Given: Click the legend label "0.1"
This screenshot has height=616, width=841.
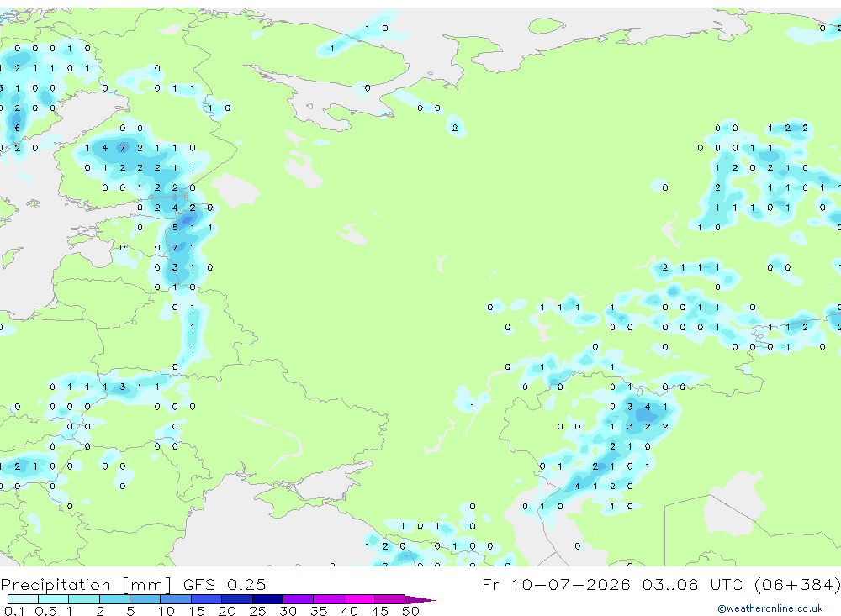Looking at the screenshot, I should pos(14,611).
